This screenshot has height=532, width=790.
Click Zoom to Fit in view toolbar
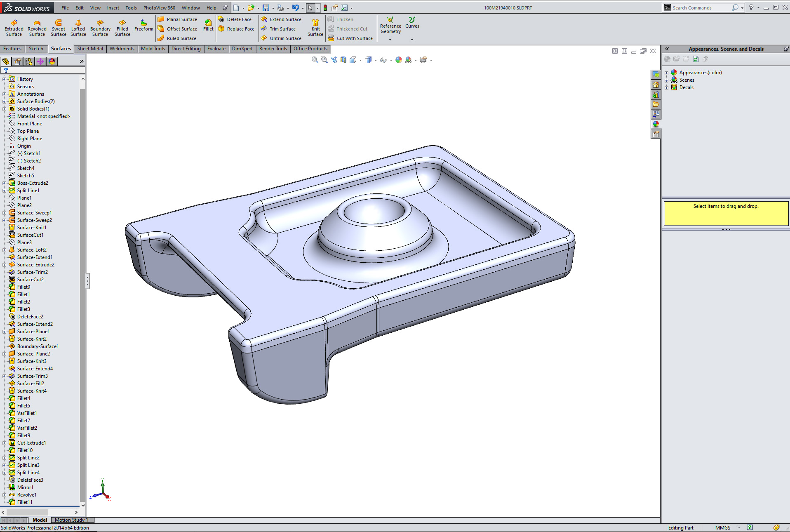[315, 60]
